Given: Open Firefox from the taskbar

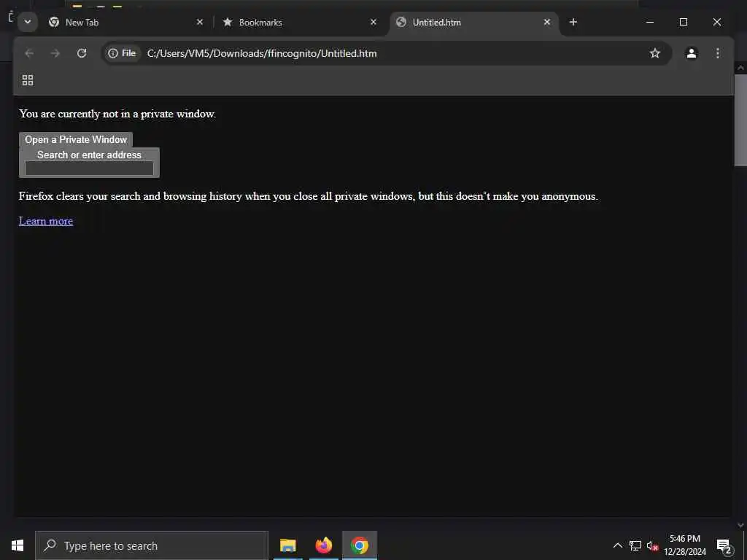Looking at the screenshot, I should click(x=323, y=545).
